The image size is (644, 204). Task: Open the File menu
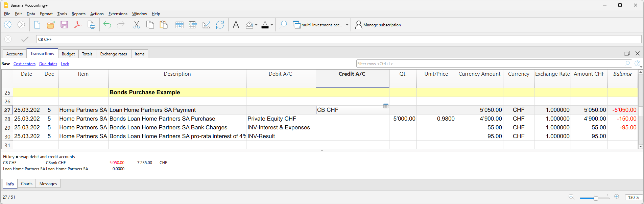tap(7, 14)
